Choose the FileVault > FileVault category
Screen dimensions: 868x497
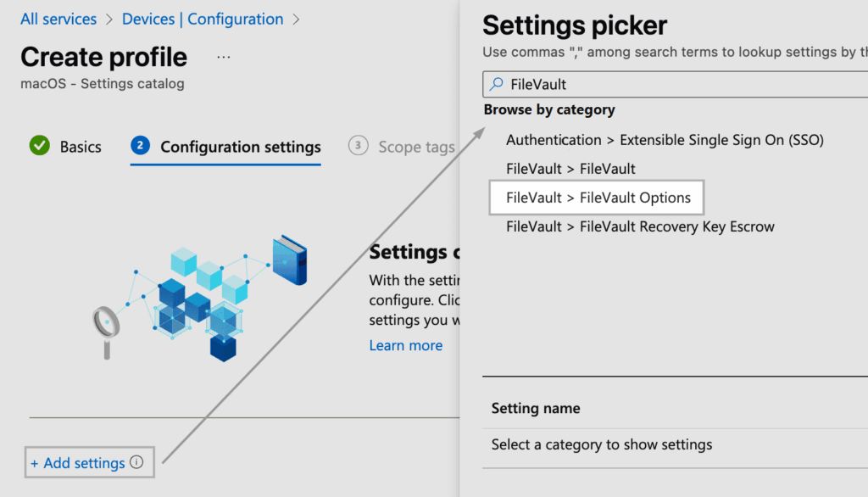pyautogui.click(x=570, y=169)
